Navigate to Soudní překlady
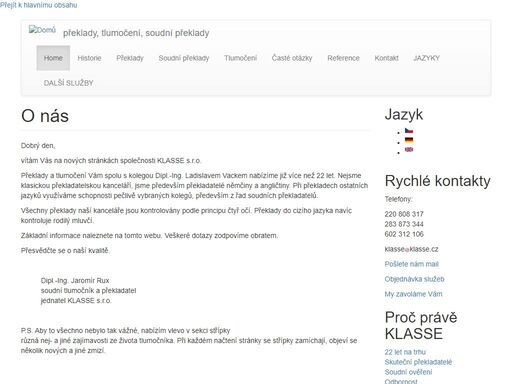Image resolution: width=512 pixels, height=384 pixels. coord(184,58)
